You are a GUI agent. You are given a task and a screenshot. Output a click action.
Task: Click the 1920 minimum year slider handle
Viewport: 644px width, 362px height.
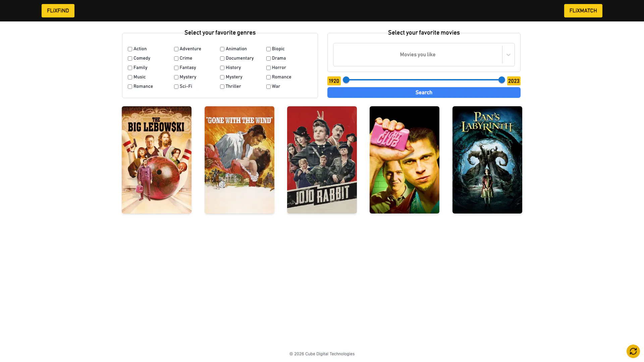(x=346, y=80)
